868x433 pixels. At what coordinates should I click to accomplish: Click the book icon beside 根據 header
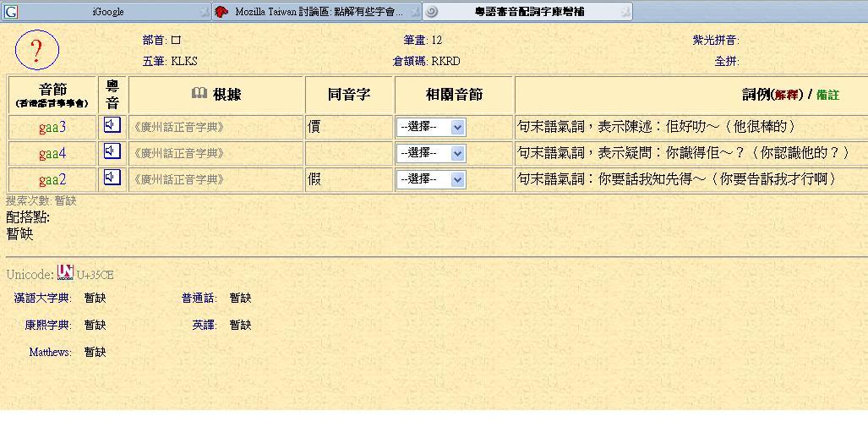pyautogui.click(x=199, y=93)
